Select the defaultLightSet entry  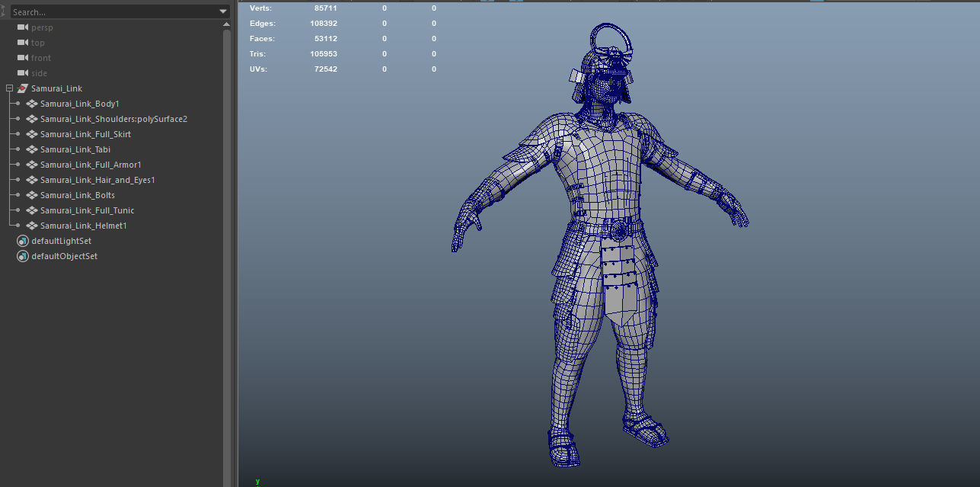pyautogui.click(x=61, y=241)
